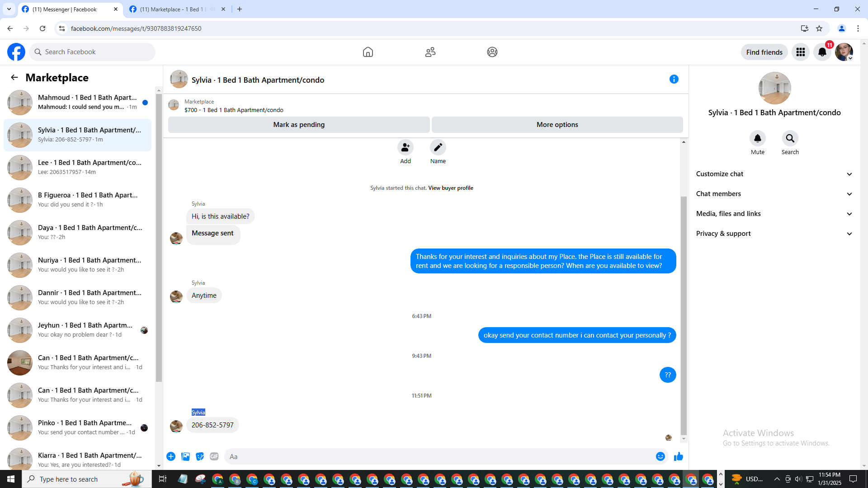Open Chrome tab search dropdown
The image size is (868, 488).
(x=9, y=9)
